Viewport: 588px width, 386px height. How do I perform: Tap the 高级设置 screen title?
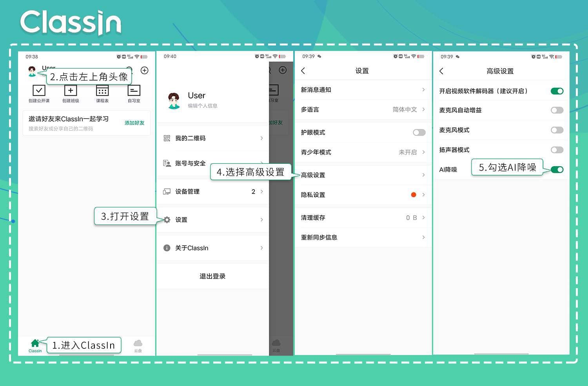coord(500,71)
